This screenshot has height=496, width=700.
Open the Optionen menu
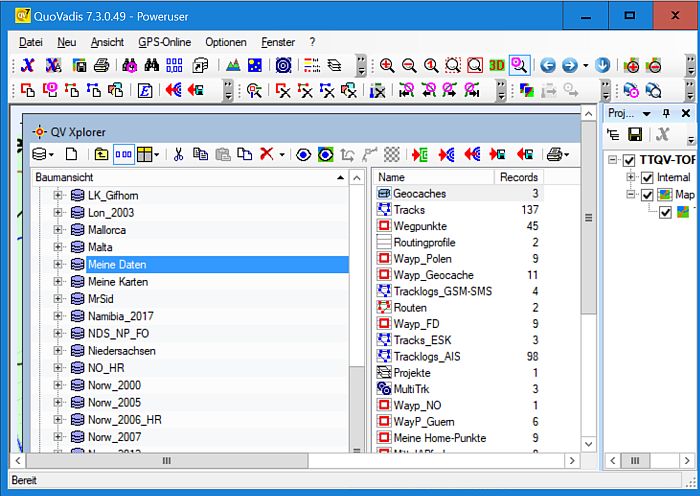pyautogui.click(x=226, y=42)
